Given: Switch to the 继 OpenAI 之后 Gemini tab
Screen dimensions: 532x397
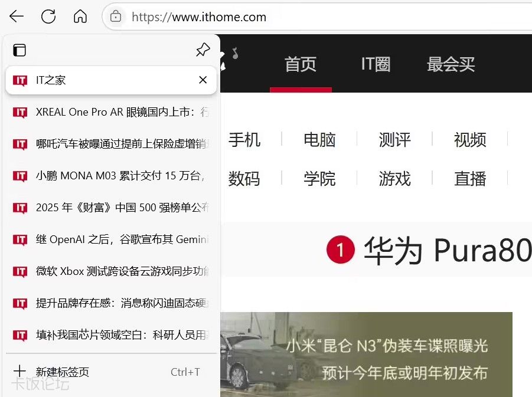Looking at the screenshot, I should (111, 239).
